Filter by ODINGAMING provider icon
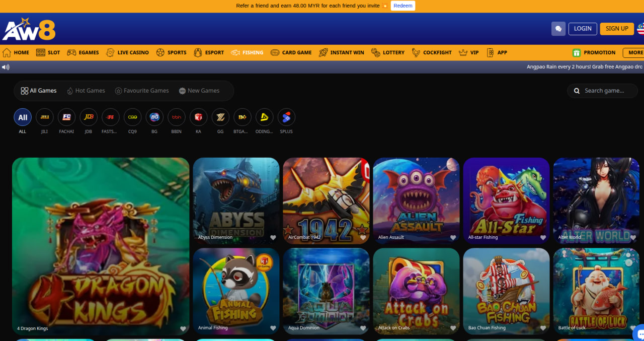This screenshot has height=341, width=644. pyautogui.click(x=264, y=117)
